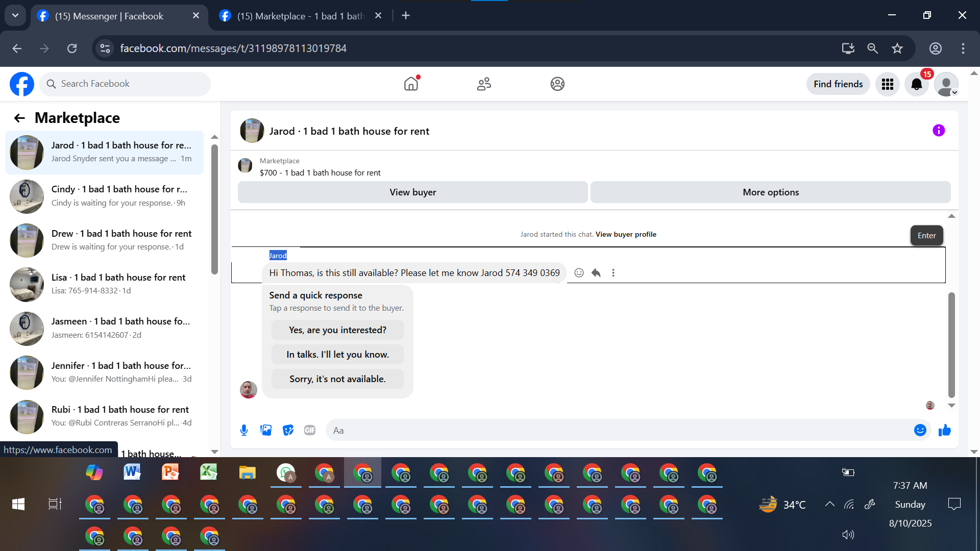980x551 pixels.
Task: Send a thumbs-up like
Action: point(944,430)
